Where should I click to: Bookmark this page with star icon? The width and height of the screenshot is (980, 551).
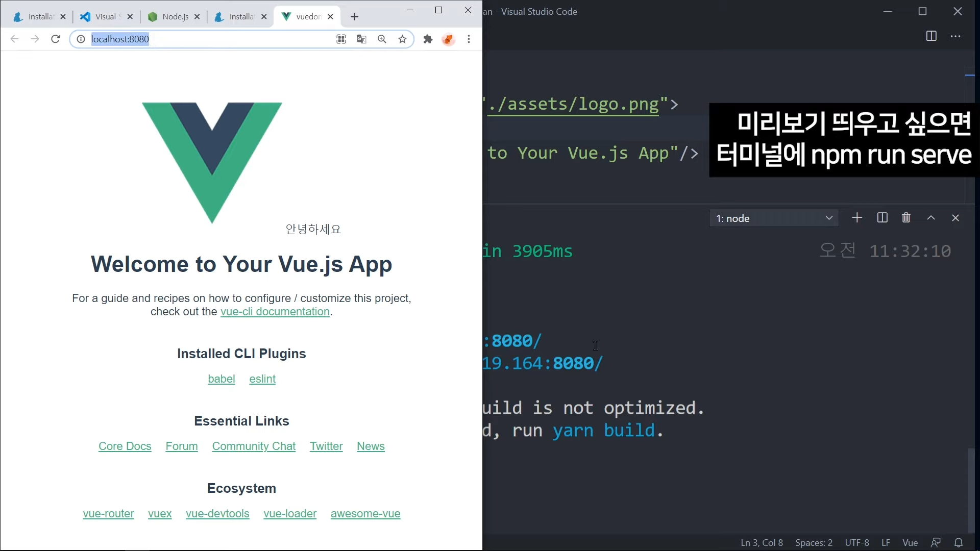point(403,39)
